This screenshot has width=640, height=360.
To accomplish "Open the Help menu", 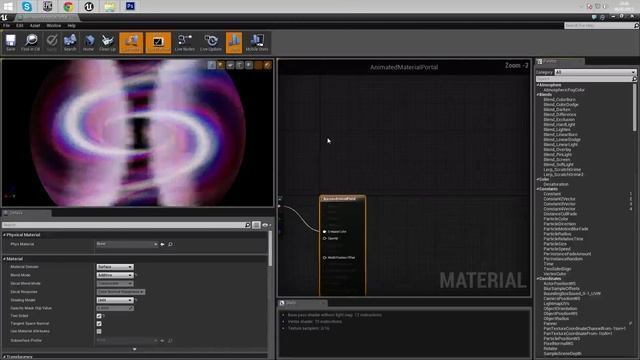I will click(71, 25).
